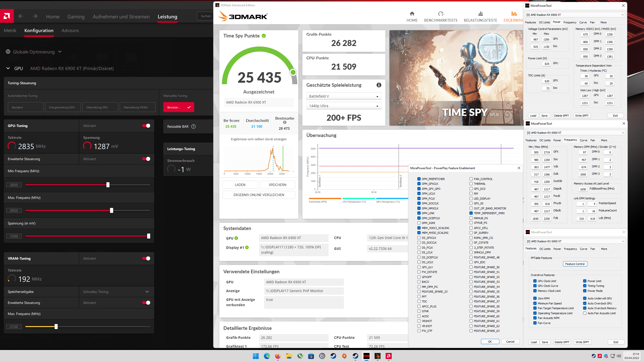Click the AMD logo icon in Radeon Software

point(7,16)
